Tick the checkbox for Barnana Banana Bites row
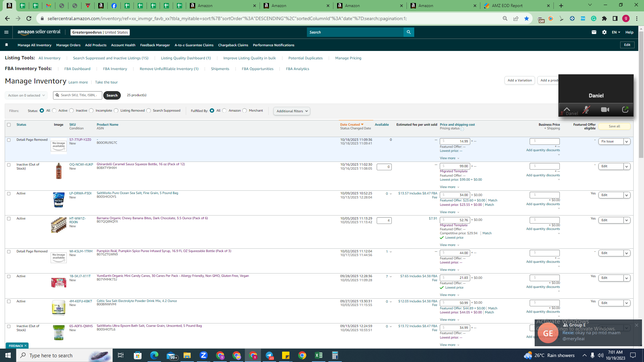The height and width of the screenshot is (362, 644). coord(9,219)
